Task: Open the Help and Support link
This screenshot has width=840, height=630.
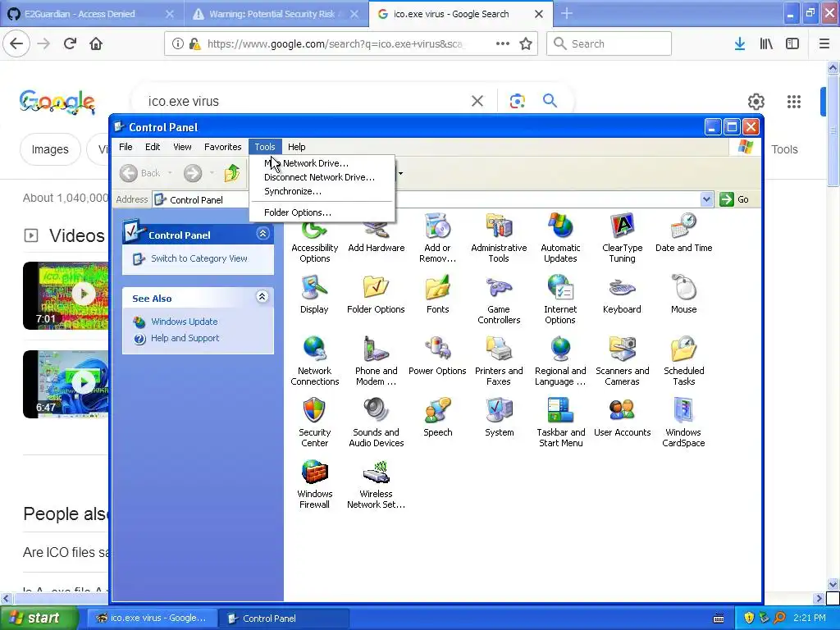Action: point(185,338)
